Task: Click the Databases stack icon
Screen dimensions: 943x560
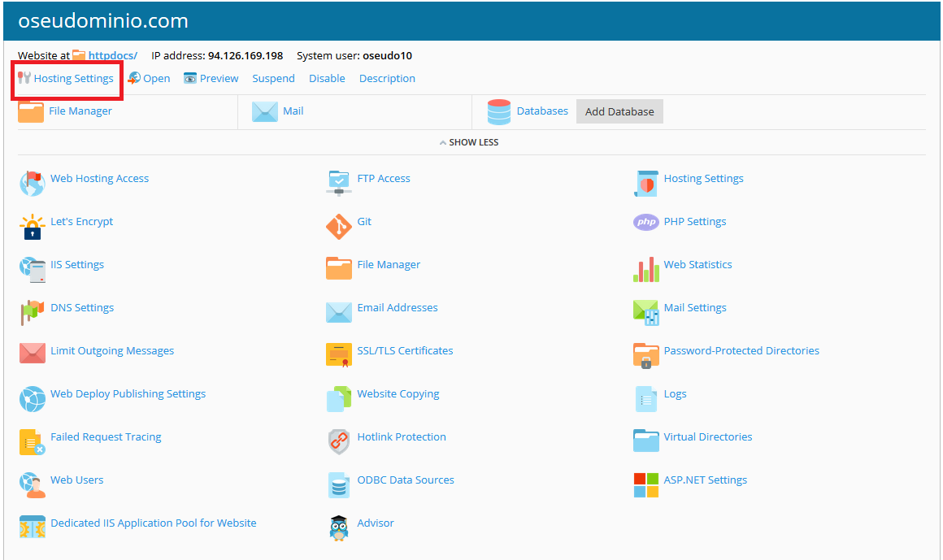Action: [498, 112]
